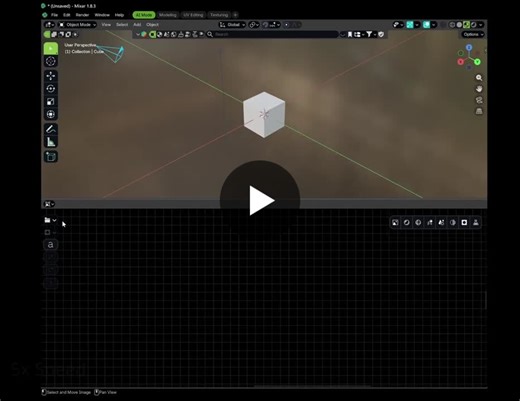Image resolution: width=520 pixels, height=401 pixels.
Task: Open the Global transform orientation dropdown
Action: [232, 25]
